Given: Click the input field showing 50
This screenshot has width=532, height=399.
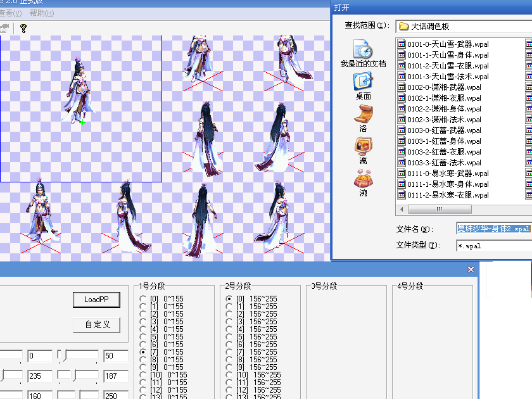Looking at the screenshot, I should coord(116,355).
